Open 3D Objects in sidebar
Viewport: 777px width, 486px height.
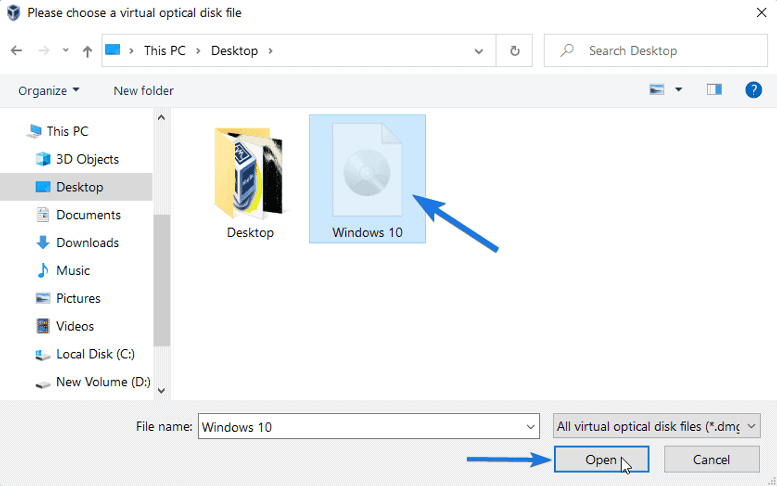[x=87, y=159]
